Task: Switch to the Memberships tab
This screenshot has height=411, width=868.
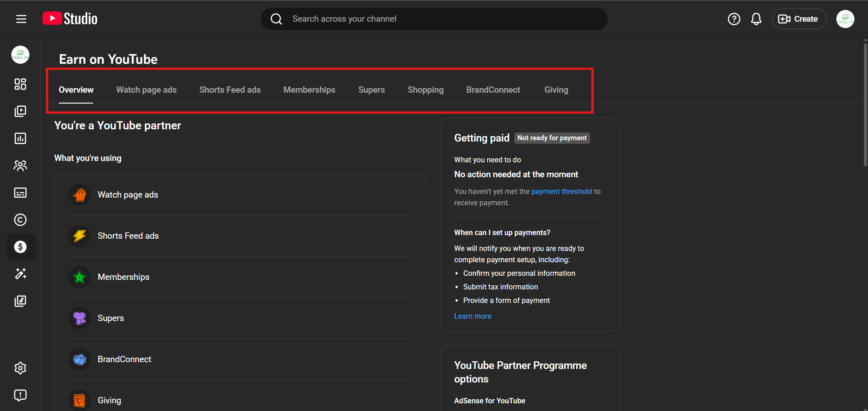Action: 309,90
